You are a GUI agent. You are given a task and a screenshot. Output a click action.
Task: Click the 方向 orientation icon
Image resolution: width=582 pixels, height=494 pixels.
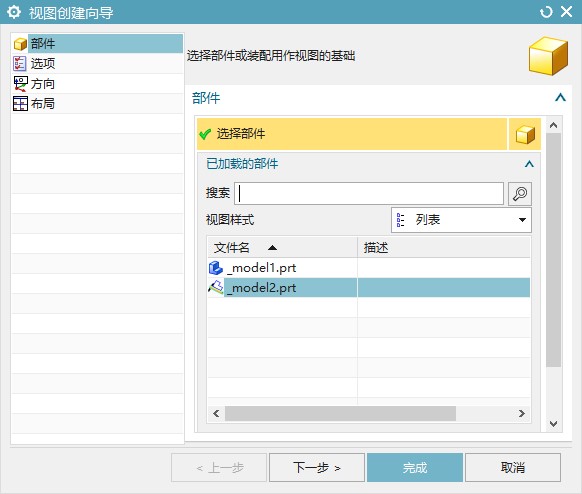pos(20,84)
